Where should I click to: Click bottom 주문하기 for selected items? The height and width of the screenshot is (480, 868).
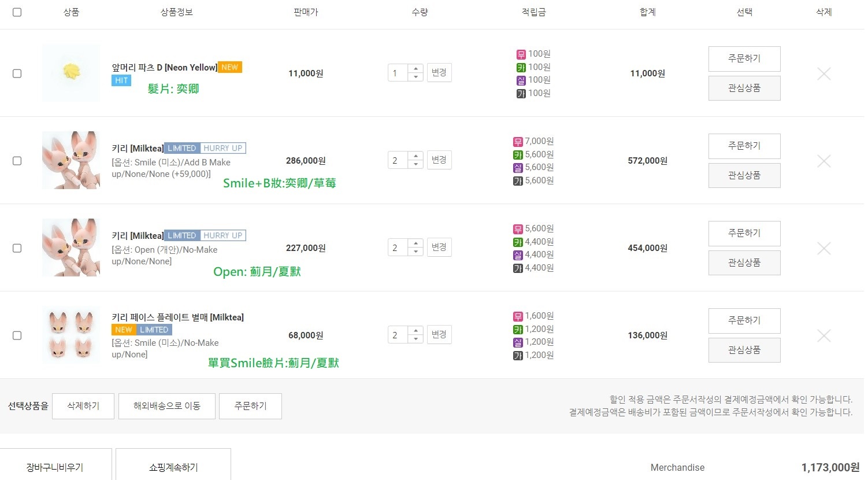pyautogui.click(x=251, y=407)
